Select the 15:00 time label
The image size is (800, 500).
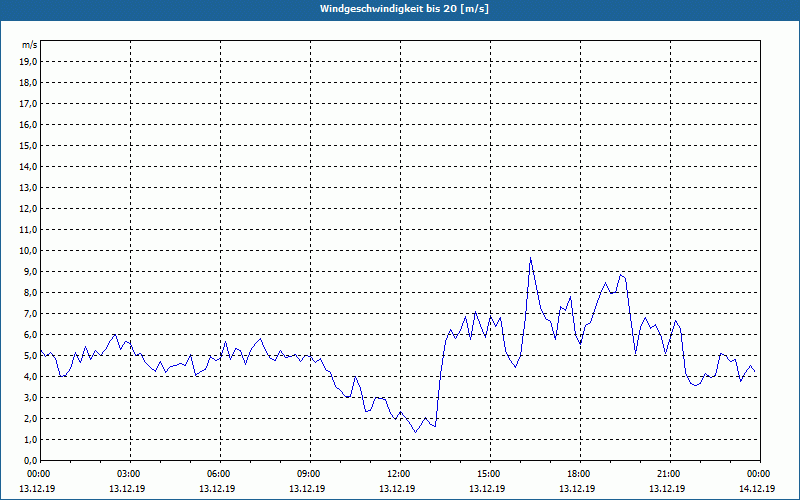tap(490, 474)
